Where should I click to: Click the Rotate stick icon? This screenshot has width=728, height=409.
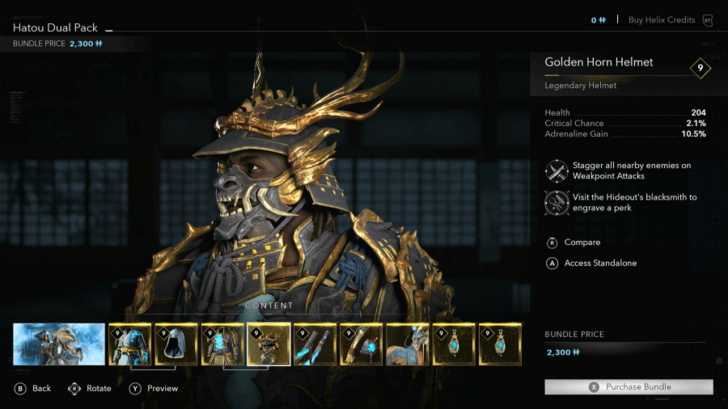74,389
